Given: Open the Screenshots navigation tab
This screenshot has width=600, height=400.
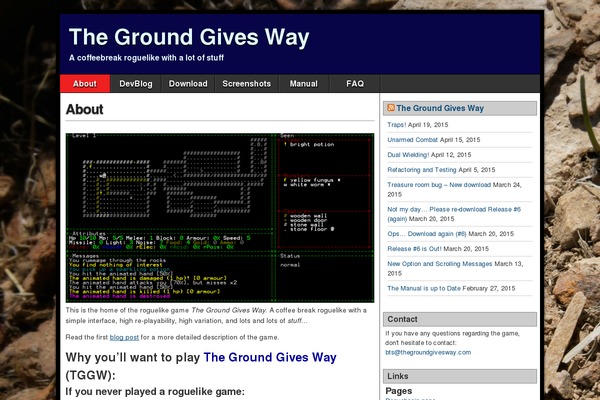Looking at the screenshot, I should pos(246,83).
